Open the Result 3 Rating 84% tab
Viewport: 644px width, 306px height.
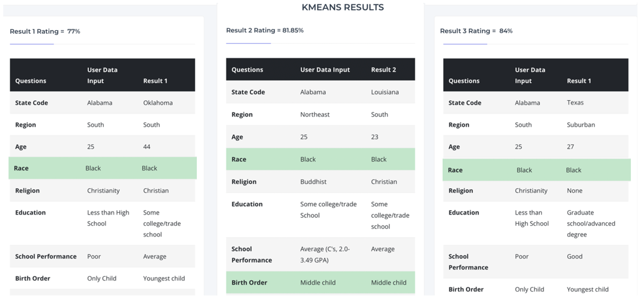point(476,31)
